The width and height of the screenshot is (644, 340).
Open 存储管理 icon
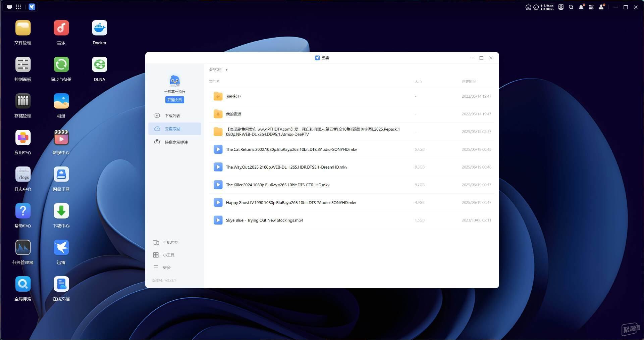[23, 101]
